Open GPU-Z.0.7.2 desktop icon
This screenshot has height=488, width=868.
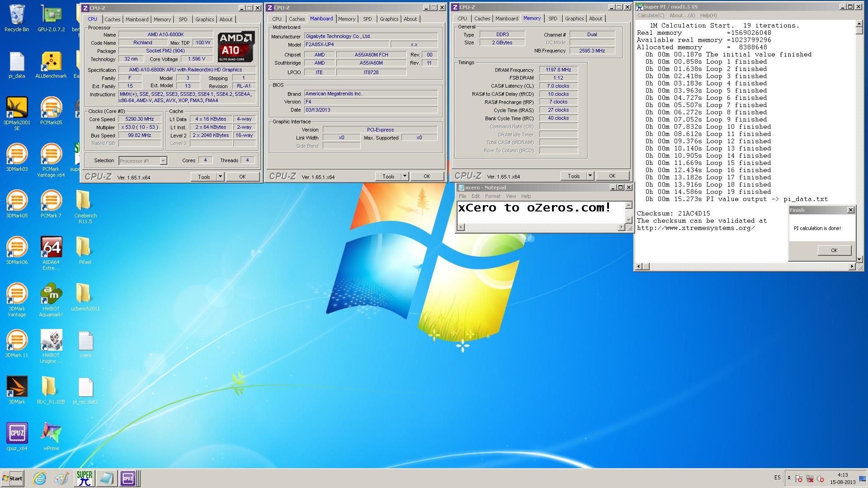click(51, 18)
